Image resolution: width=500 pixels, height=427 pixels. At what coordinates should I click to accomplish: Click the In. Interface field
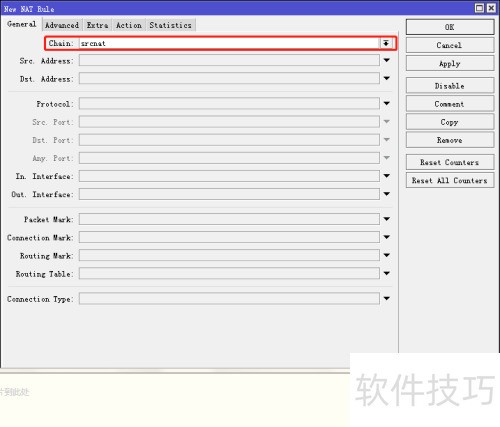point(229,176)
